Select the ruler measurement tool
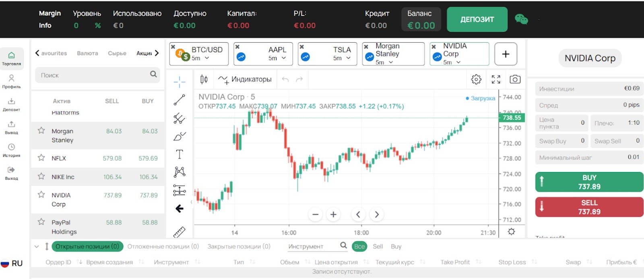The width and height of the screenshot is (644, 279). pos(180,232)
